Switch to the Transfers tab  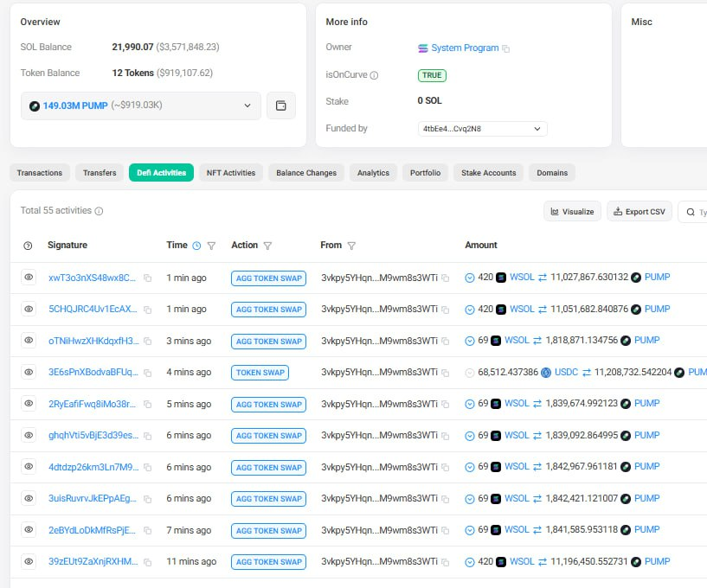pyautogui.click(x=100, y=173)
